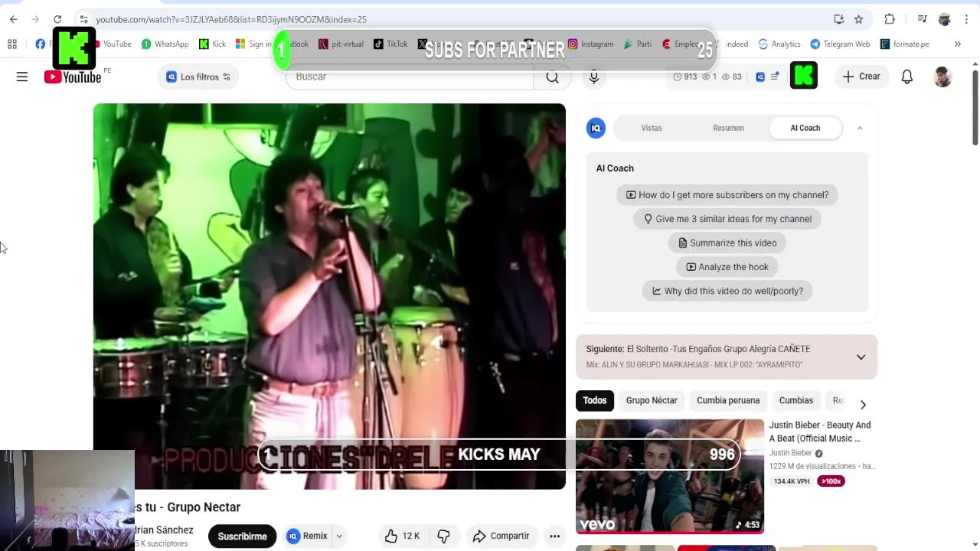View site information icon beside the URL
The height and width of the screenshot is (551, 980).
click(x=83, y=19)
